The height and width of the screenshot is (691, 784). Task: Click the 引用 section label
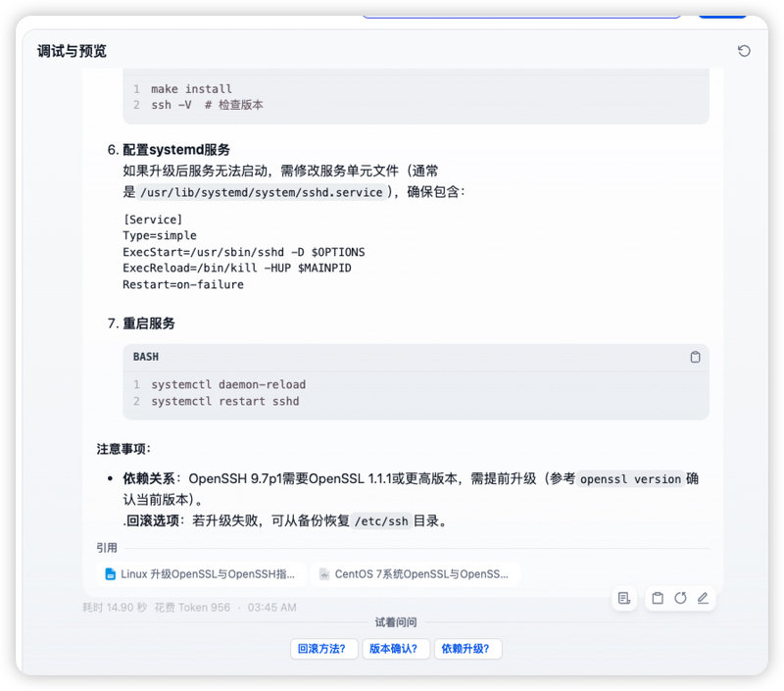[107, 548]
